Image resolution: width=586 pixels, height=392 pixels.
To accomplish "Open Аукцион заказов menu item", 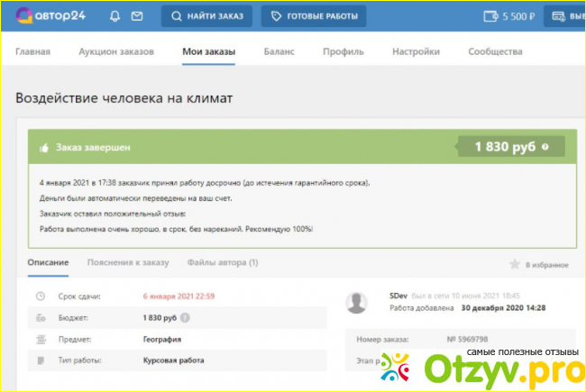I will tap(116, 52).
